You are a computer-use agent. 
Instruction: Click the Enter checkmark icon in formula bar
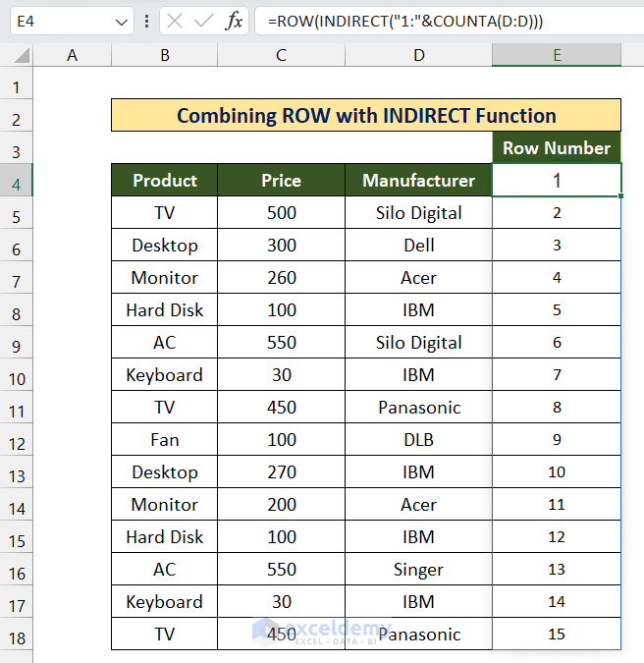203,21
